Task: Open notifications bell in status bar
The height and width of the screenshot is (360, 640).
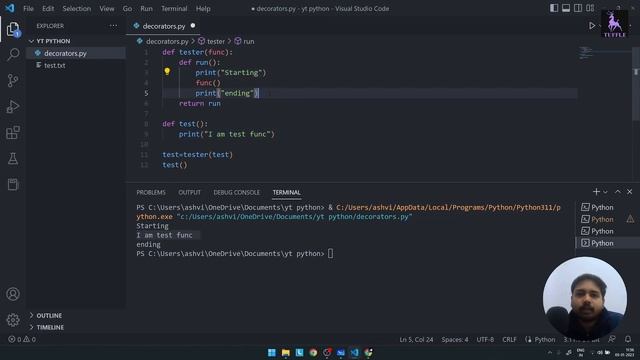Action: click(x=628, y=339)
